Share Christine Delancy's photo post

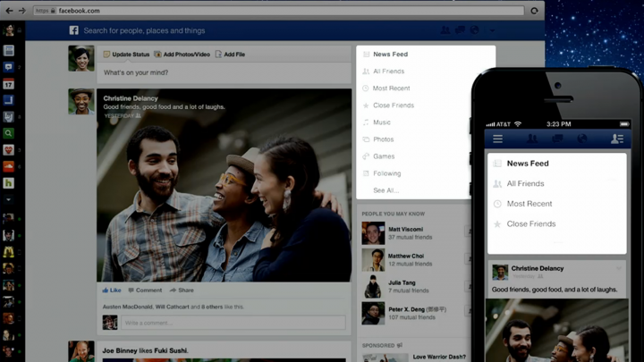[182, 290]
